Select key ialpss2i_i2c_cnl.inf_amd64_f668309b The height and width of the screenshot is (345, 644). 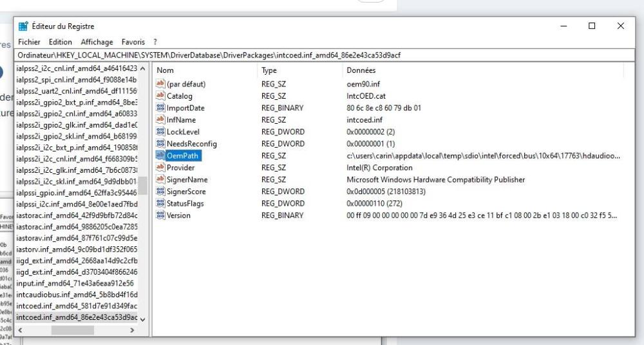click(77, 159)
